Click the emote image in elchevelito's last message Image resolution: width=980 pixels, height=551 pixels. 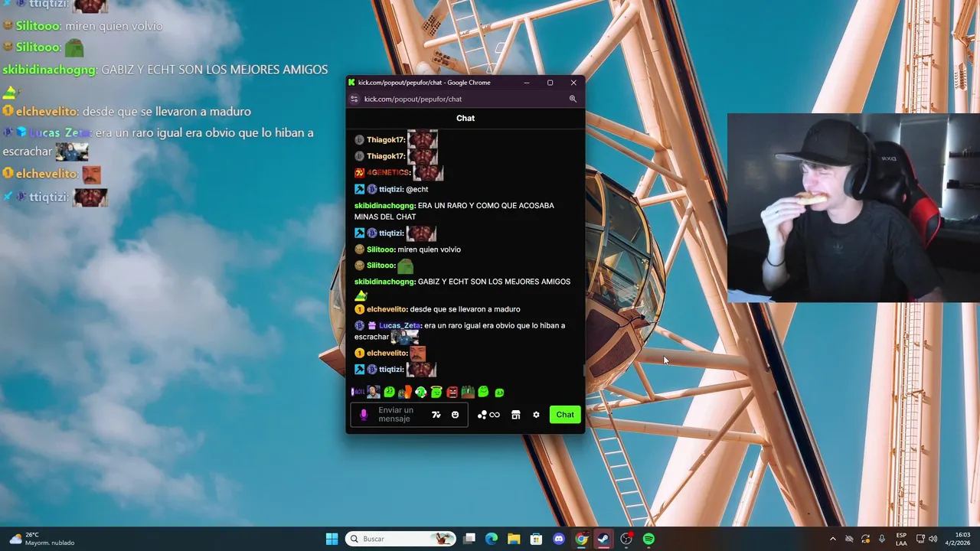[x=417, y=353]
